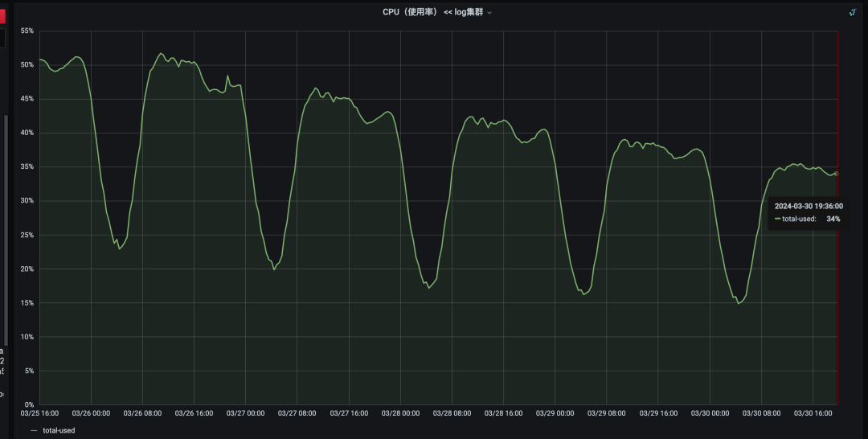Click the 03/27 08:00 time axis label
Viewport: 868px width, 439px height.
(x=297, y=413)
